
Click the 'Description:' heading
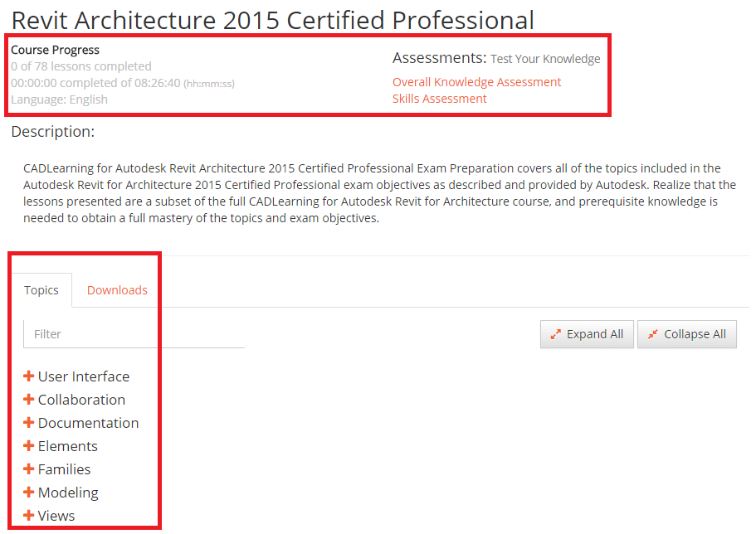53,131
